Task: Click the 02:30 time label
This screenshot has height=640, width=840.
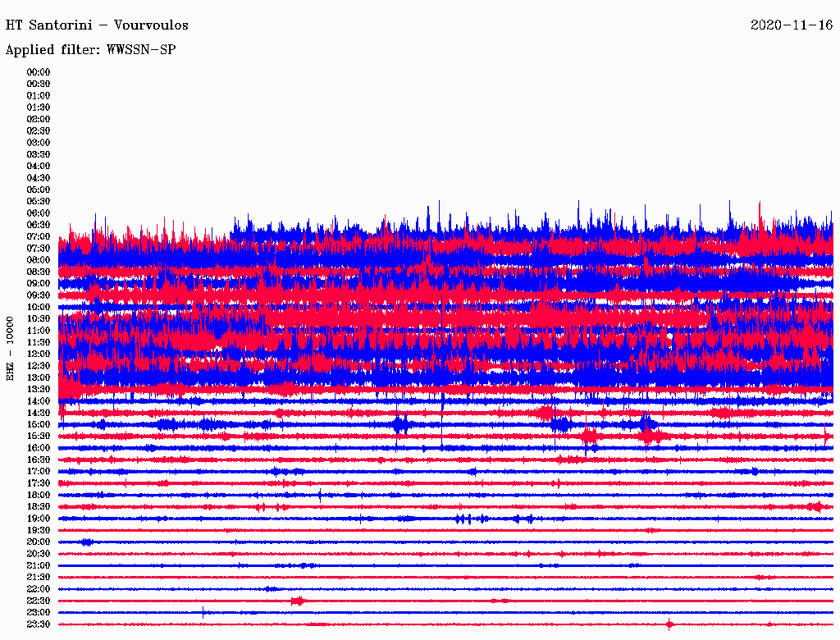Action: (39, 131)
